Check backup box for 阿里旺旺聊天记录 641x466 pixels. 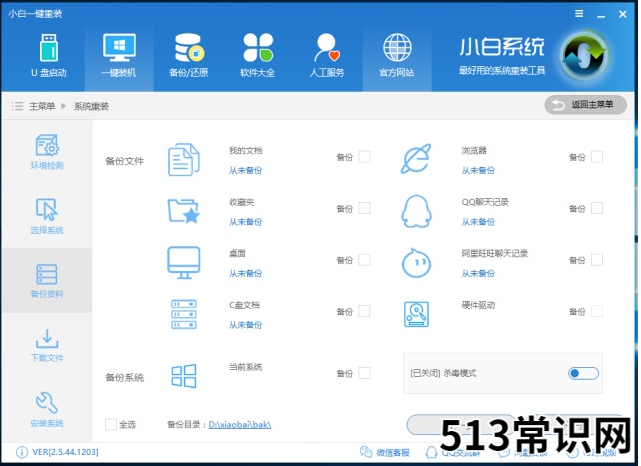(x=597, y=260)
